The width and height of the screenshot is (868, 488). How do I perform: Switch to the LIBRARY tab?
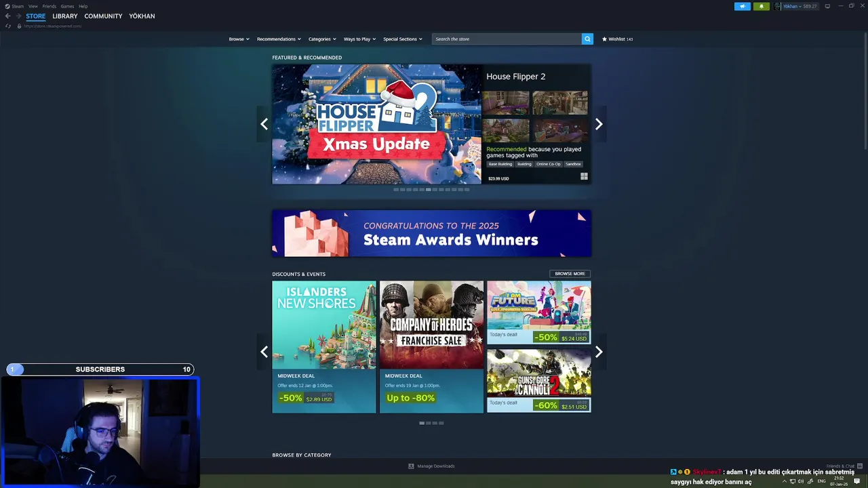[65, 16]
